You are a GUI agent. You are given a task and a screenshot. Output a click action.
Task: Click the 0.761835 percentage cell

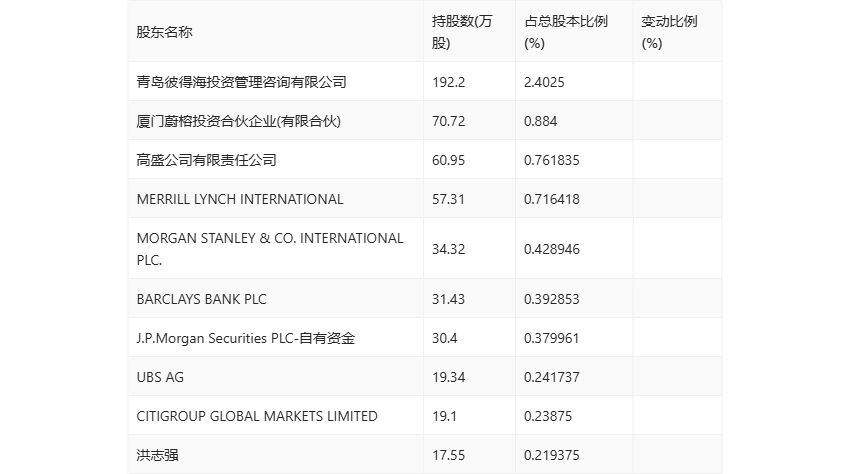pos(552,160)
